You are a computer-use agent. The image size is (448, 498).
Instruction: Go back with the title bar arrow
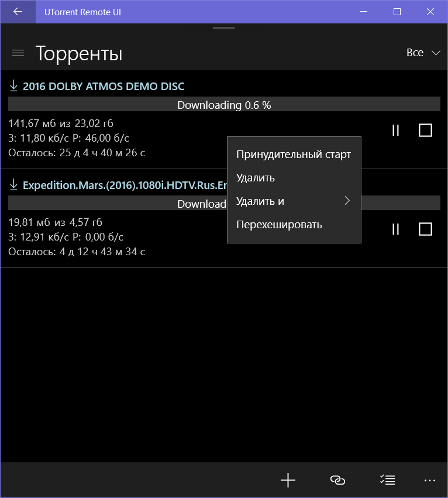pyautogui.click(x=18, y=12)
